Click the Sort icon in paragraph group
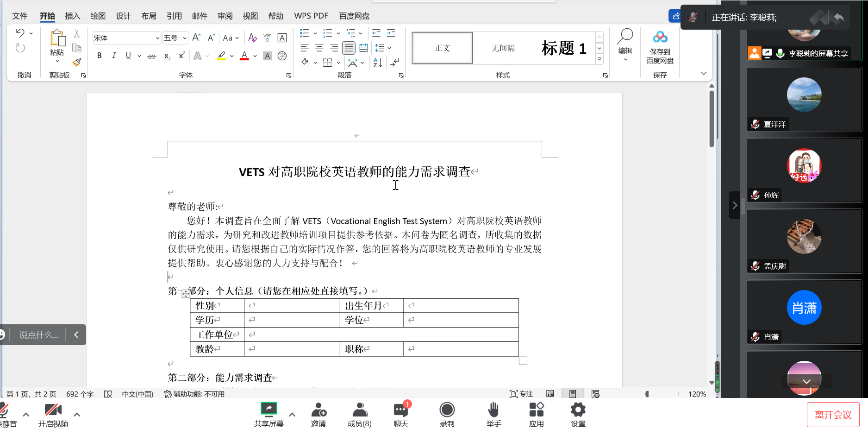The height and width of the screenshot is (429, 868). pos(378,63)
